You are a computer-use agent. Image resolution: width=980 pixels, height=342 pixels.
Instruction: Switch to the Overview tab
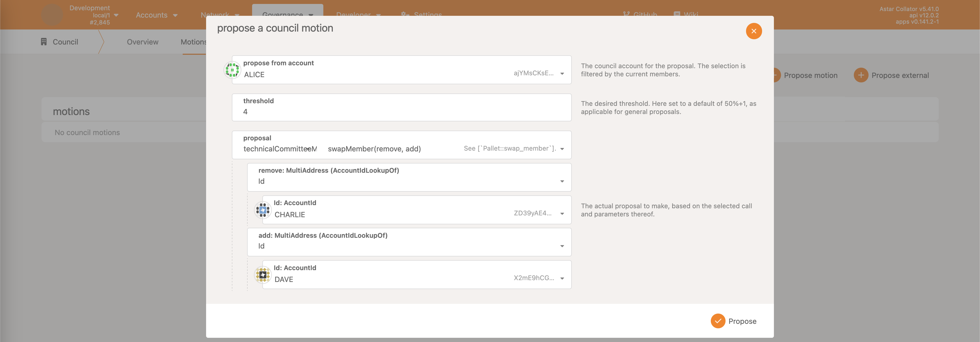click(142, 42)
